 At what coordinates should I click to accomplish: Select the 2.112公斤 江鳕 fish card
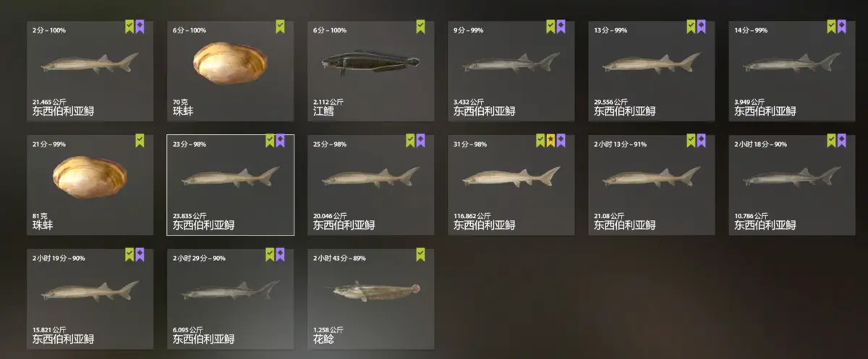click(371, 71)
